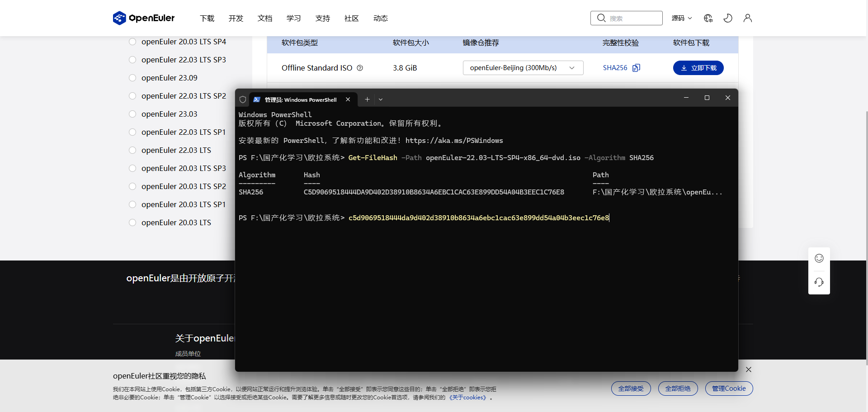The image size is (868, 412).
Task: Open the 文档 menu
Action: [x=265, y=18]
